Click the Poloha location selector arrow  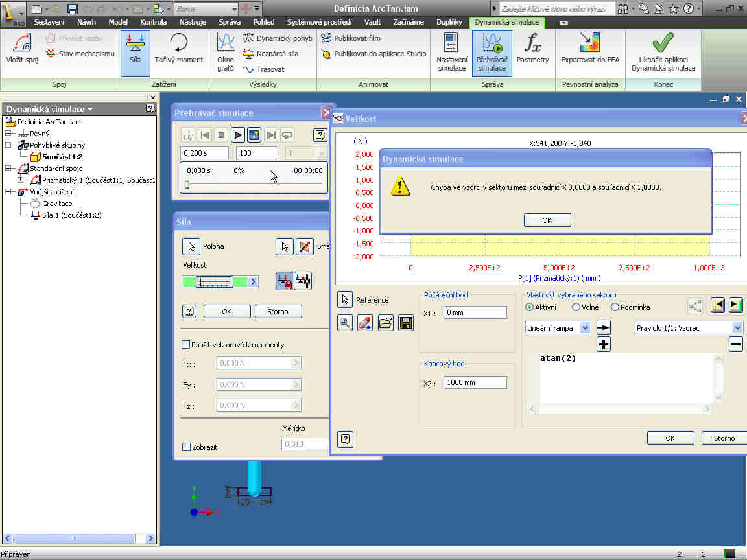click(191, 246)
